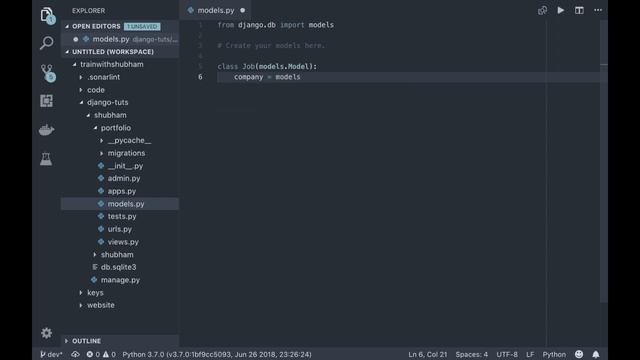This screenshot has height=360, width=640.
Task: Change Spaces: 4 indentation setting
Action: tap(471, 354)
